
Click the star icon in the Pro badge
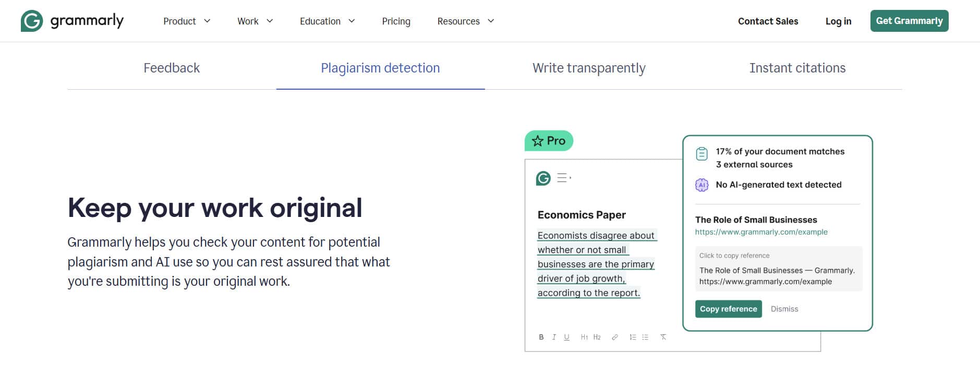click(x=538, y=141)
